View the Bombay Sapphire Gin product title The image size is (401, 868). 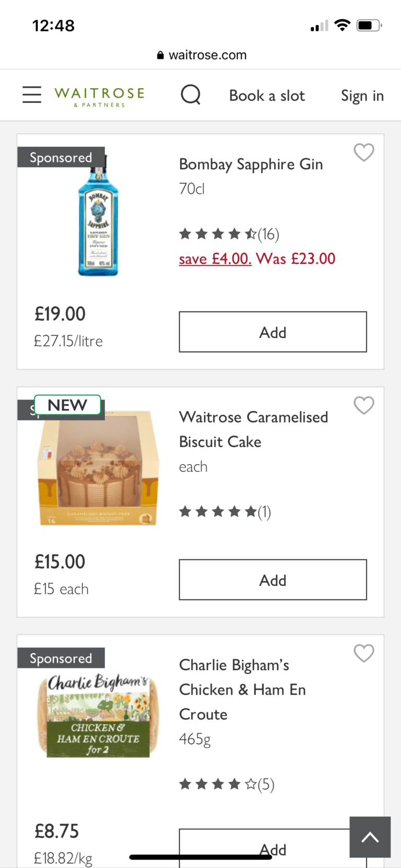[251, 164]
